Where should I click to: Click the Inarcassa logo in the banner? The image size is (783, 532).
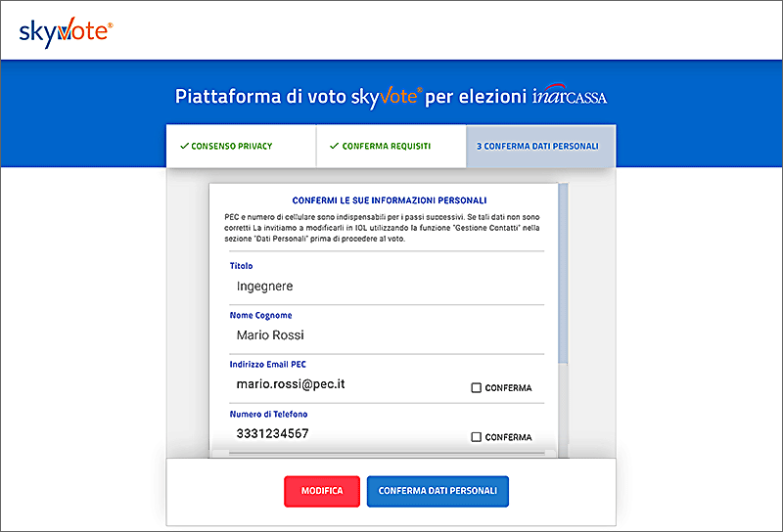click(576, 97)
